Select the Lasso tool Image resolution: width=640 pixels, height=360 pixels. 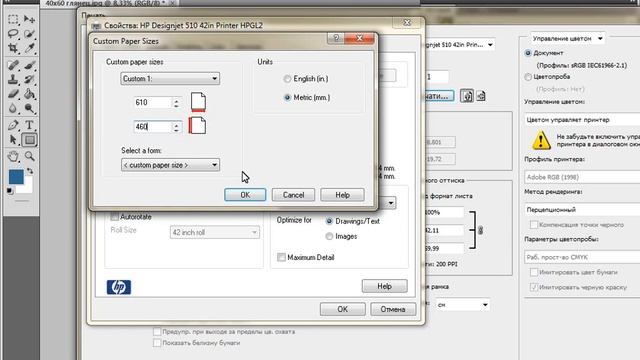(x=13, y=34)
